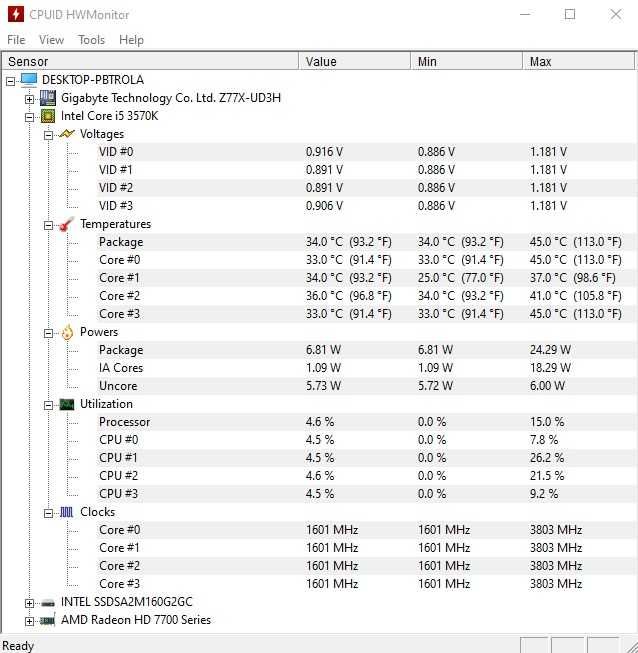Collapse the DESKTOP-PBTROLA root node
Image resolution: width=638 pixels, height=653 pixels.
click(x=10, y=81)
